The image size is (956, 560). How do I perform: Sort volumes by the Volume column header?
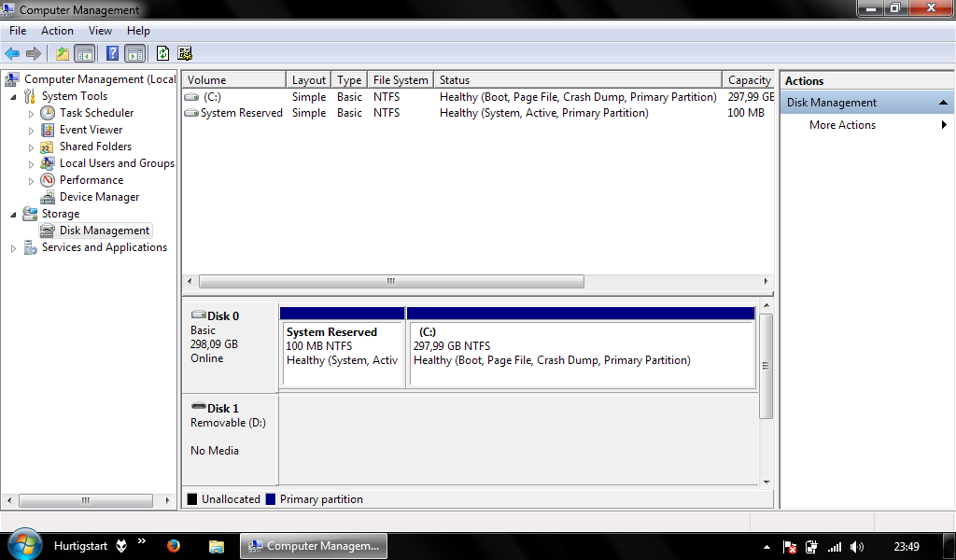click(234, 80)
